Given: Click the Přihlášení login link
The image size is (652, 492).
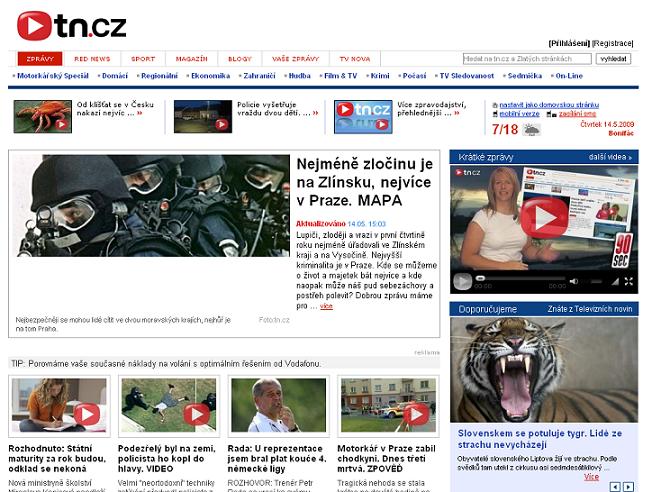Looking at the screenshot, I should [x=569, y=44].
